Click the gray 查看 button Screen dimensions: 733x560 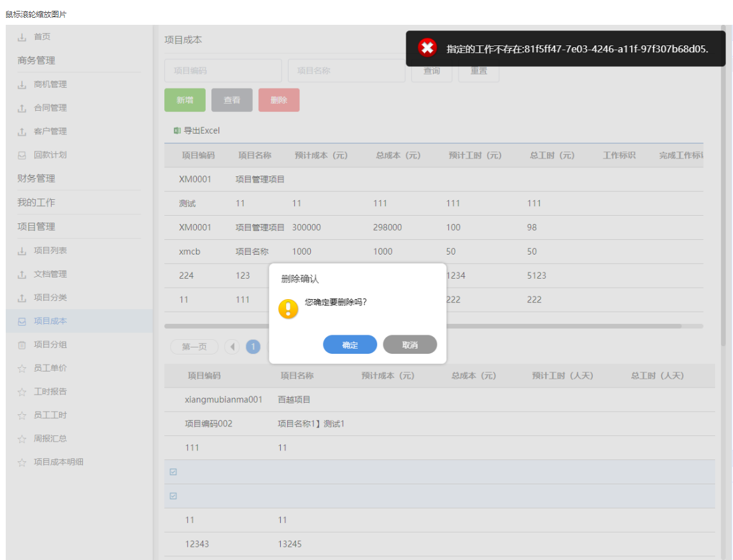(232, 100)
